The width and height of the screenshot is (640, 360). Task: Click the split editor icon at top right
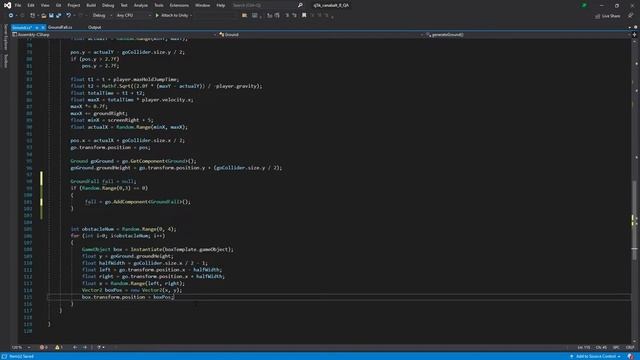[x=634, y=35]
